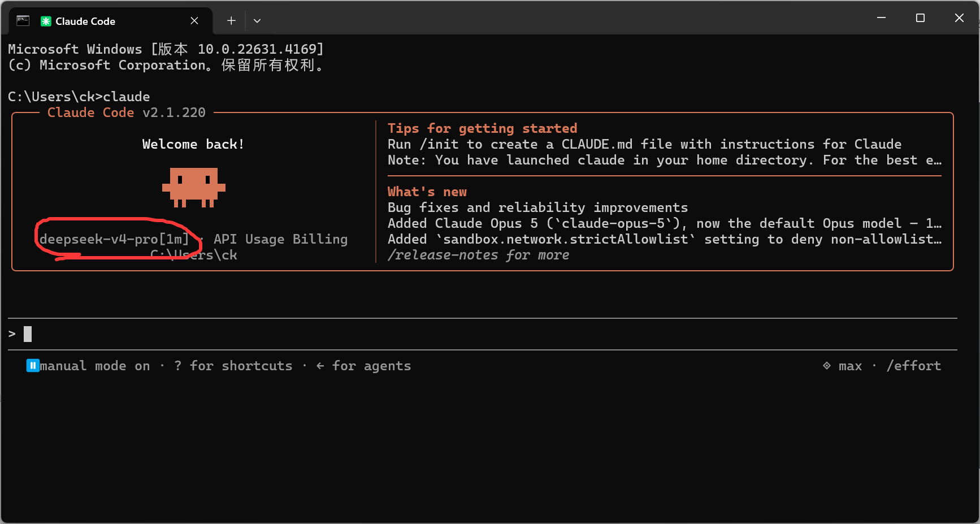The image size is (980, 524).
Task: Click the 'Note: You have launched claude' tip
Action: pos(665,160)
